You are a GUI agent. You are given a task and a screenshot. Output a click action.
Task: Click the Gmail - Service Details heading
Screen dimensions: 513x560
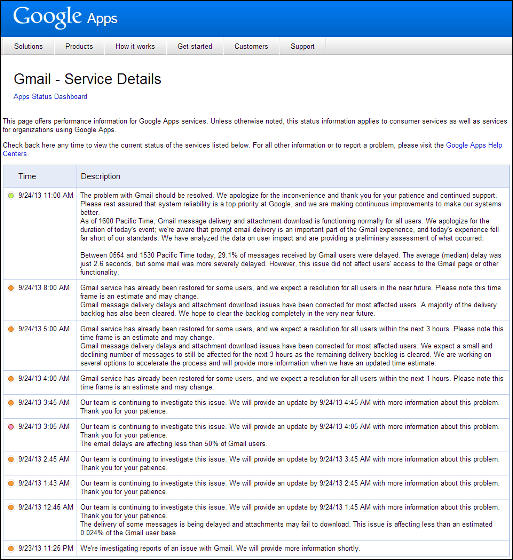88,79
